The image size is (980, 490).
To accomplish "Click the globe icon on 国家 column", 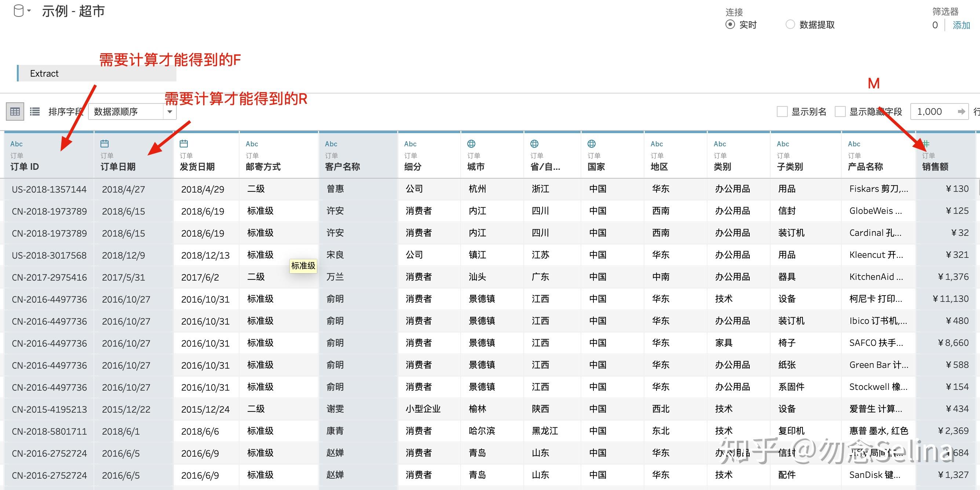I will [x=591, y=143].
